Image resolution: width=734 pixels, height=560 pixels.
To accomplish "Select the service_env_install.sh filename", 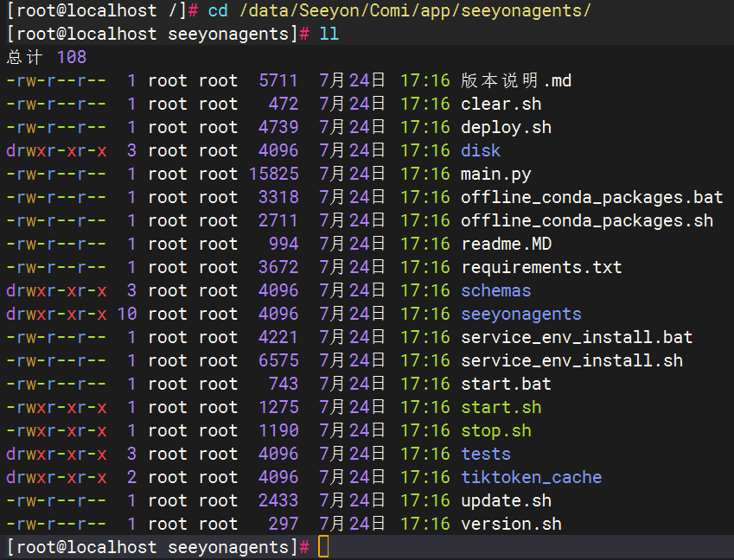I will pyautogui.click(x=571, y=361).
